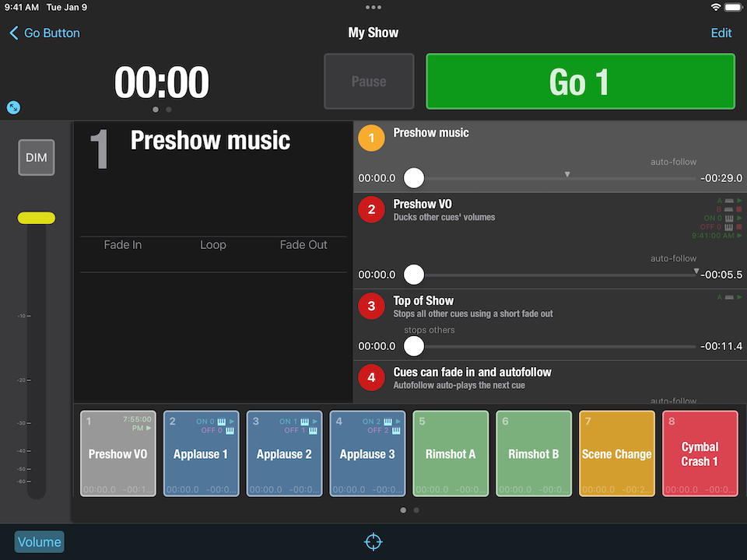Click the yellow master volume fader handle
This screenshot has width=747, height=560.
tap(37, 218)
